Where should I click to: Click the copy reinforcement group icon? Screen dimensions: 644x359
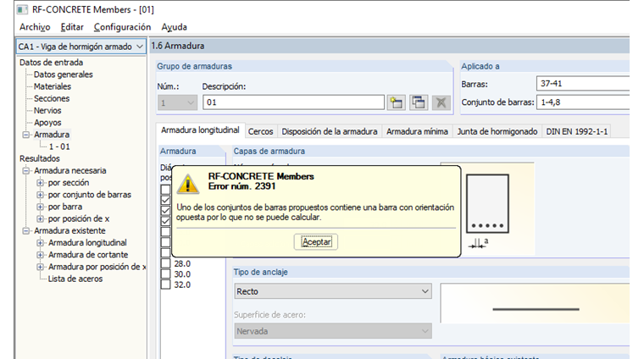[x=419, y=102]
